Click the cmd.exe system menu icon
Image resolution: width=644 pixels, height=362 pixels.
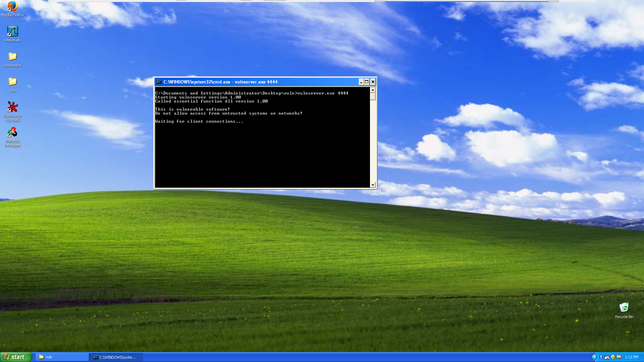(x=159, y=82)
